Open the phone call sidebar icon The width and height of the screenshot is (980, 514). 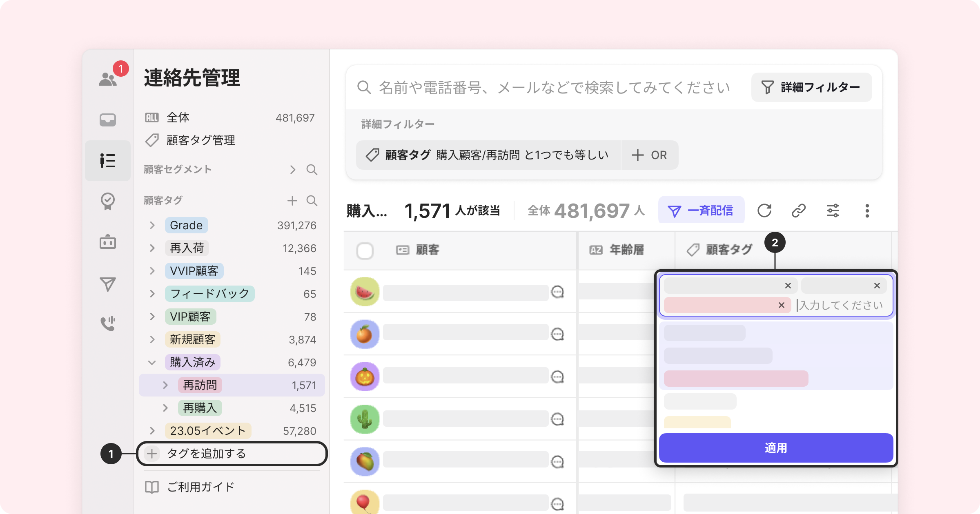(x=108, y=323)
